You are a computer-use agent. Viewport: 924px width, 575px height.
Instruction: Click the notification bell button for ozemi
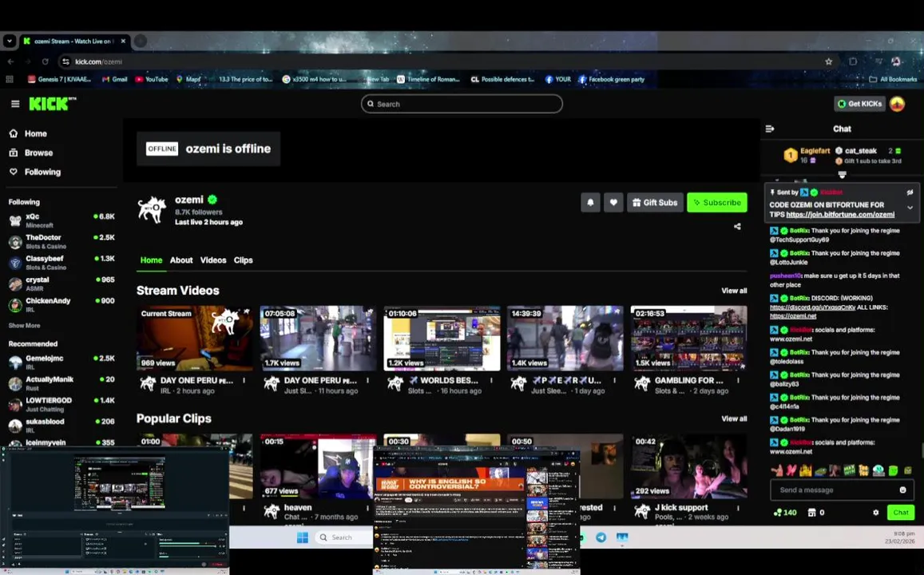point(590,203)
